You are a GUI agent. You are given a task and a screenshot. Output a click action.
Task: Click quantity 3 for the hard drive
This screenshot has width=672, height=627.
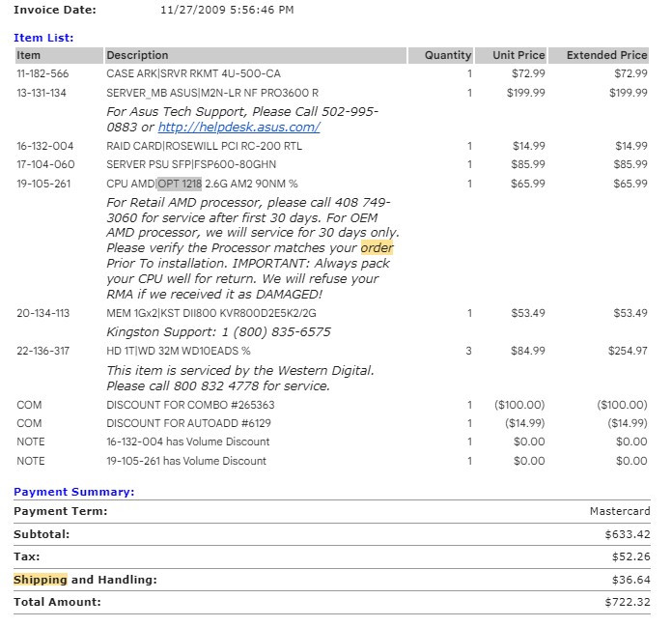point(468,352)
